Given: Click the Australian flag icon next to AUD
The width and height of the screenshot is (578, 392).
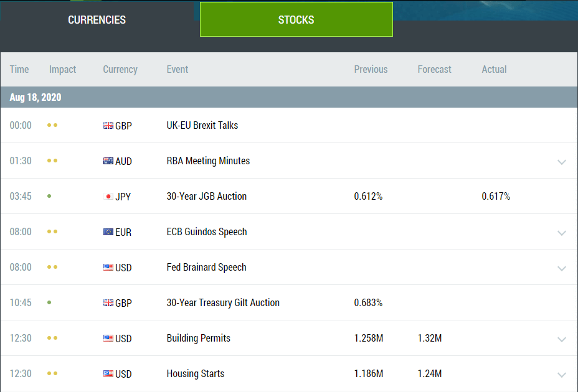Looking at the screenshot, I should (x=108, y=161).
